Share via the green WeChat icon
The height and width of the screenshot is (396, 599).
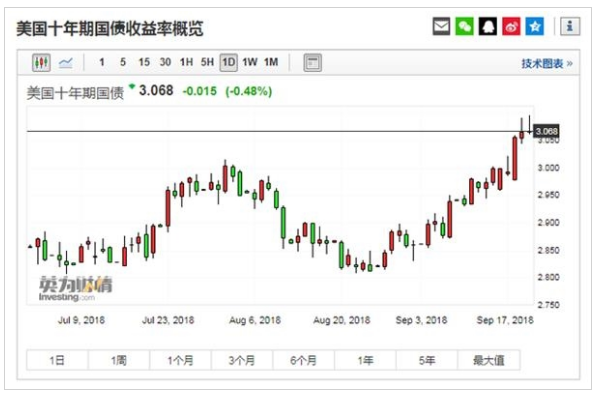(x=465, y=26)
